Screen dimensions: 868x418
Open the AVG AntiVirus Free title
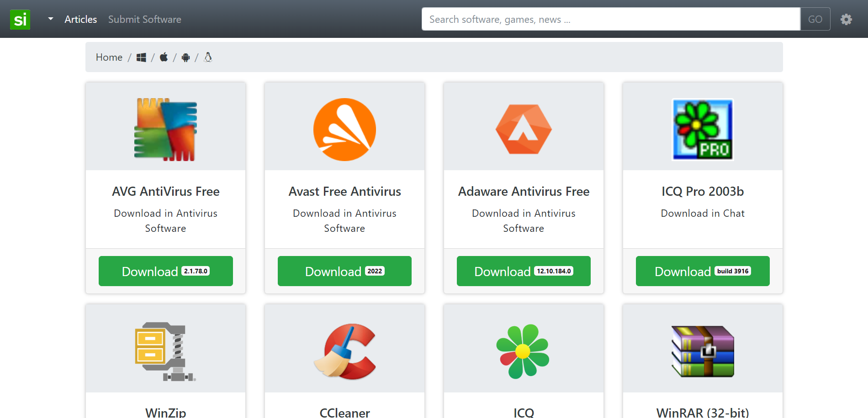[166, 191]
